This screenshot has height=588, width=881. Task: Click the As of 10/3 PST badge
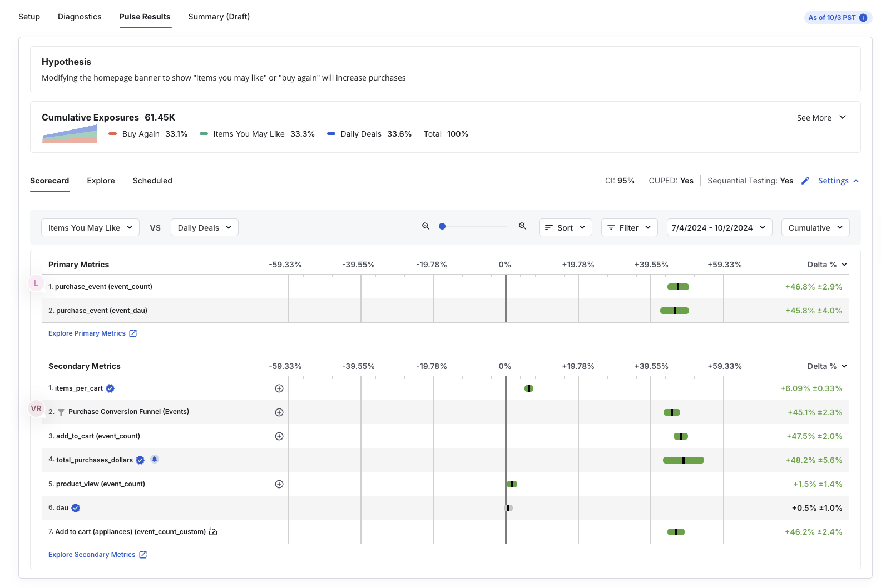coord(838,18)
